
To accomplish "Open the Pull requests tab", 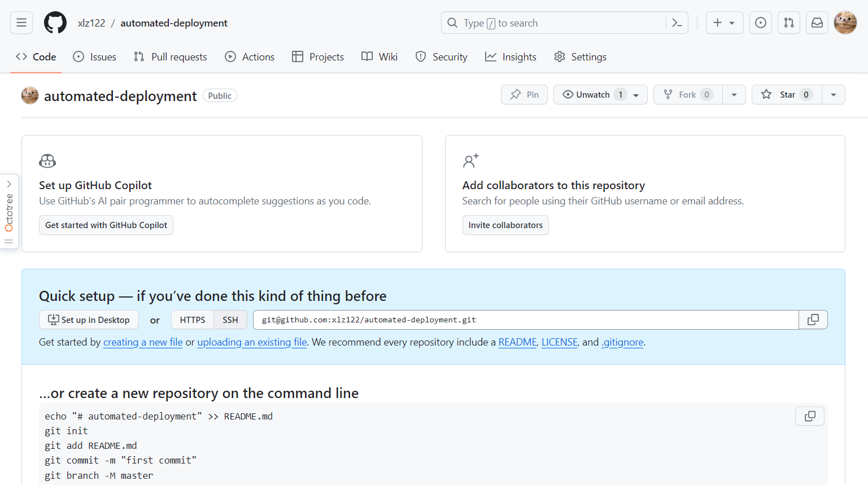I will (171, 57).
